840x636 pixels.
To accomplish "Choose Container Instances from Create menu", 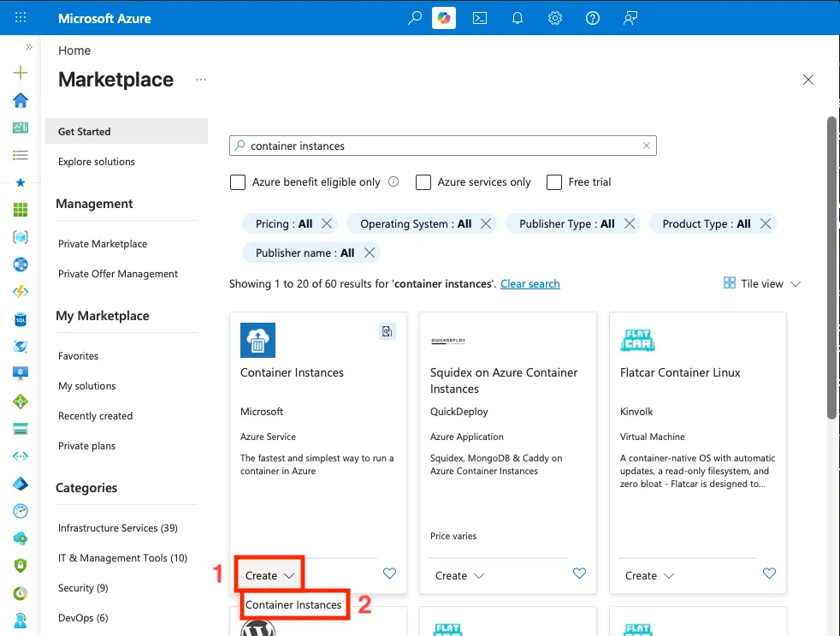I will tap(293, 604).
